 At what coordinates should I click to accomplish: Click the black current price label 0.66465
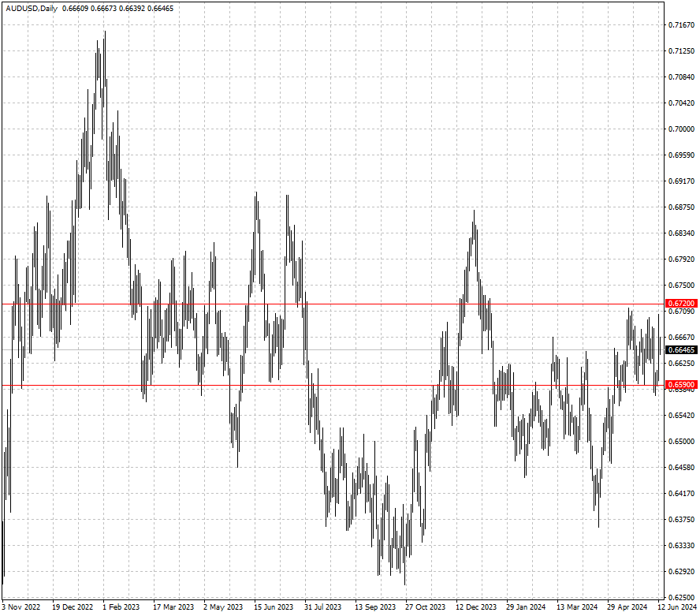coord(681,350)
